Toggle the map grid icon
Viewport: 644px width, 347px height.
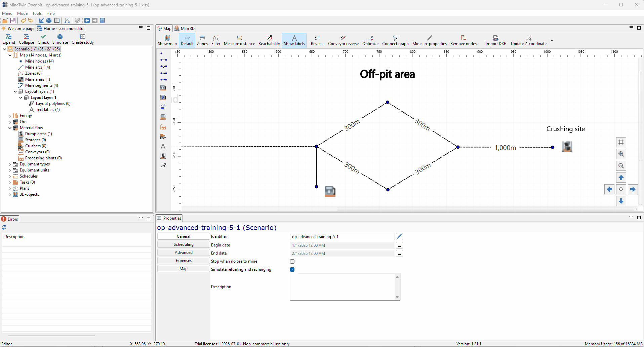click(x=621, y=142)
